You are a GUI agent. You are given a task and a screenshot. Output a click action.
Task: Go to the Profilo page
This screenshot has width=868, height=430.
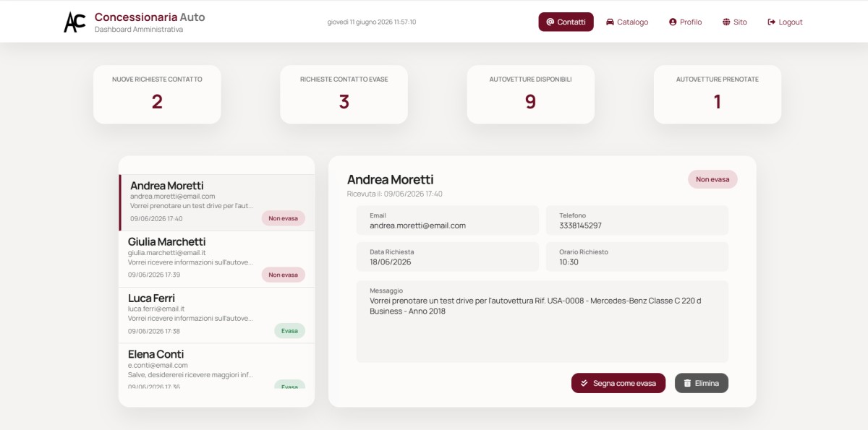[686, 22]
